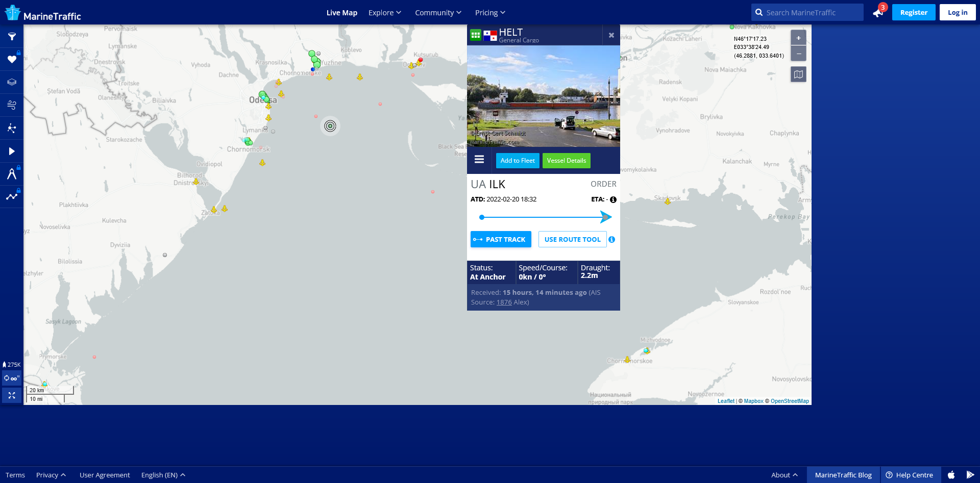
Task: Open the User Agreement link
Action: click(x=105, y=475)
